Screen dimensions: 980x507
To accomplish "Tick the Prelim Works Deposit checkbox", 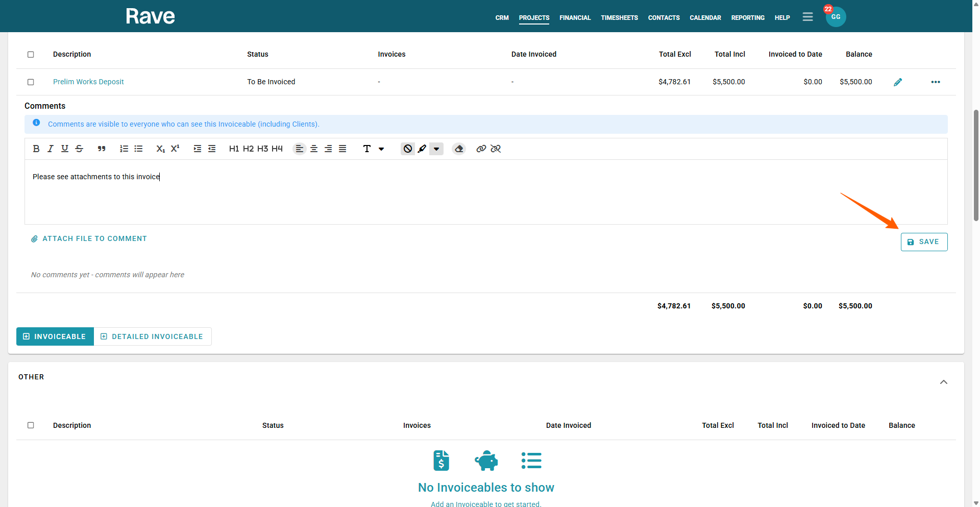I will click(x=31, y=82).
